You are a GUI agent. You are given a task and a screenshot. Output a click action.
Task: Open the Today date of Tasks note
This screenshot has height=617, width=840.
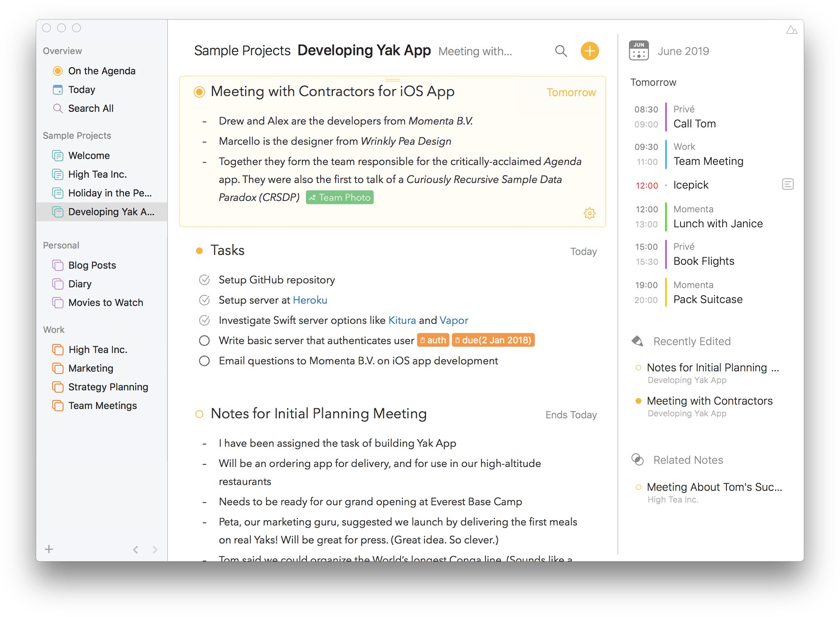pyautogui.click(x=583, y=251)
